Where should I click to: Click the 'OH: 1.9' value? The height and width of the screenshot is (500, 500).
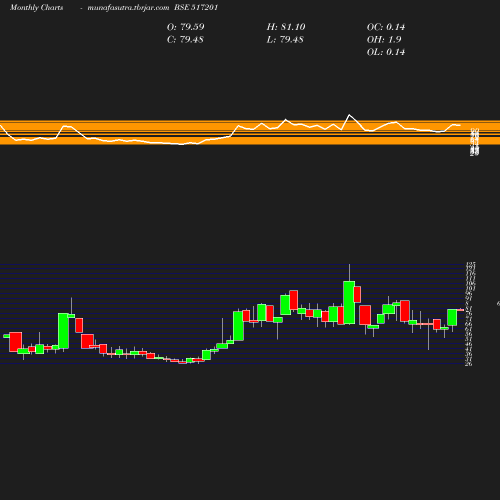pyautogui.click(x=384, y=39)
